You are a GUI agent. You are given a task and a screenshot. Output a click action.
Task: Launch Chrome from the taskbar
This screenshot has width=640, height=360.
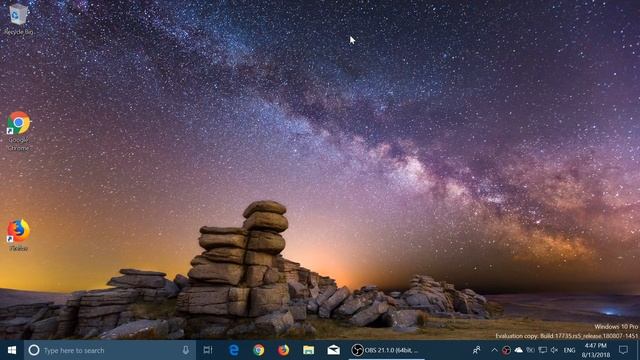[258, 350]
